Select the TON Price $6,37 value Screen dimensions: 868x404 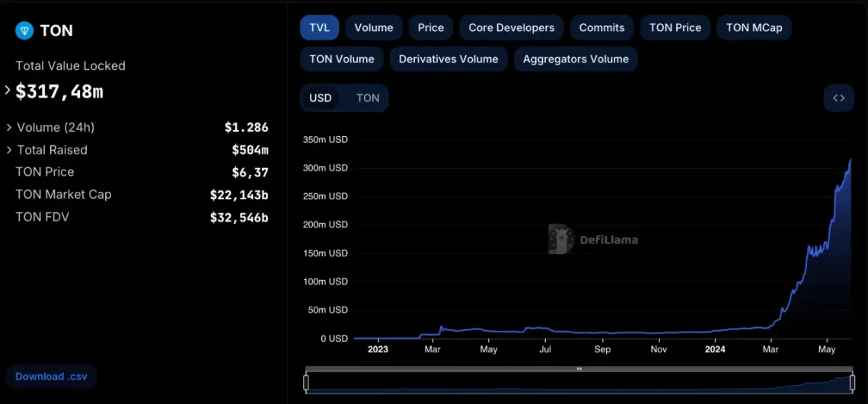(251, 173)
